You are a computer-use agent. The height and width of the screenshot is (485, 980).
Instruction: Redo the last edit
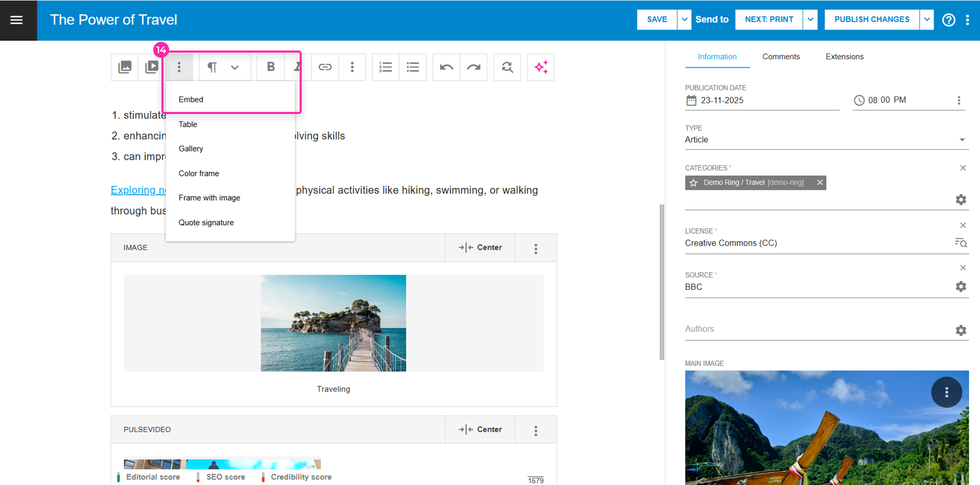pyautogui.click(x=473, y=67)
